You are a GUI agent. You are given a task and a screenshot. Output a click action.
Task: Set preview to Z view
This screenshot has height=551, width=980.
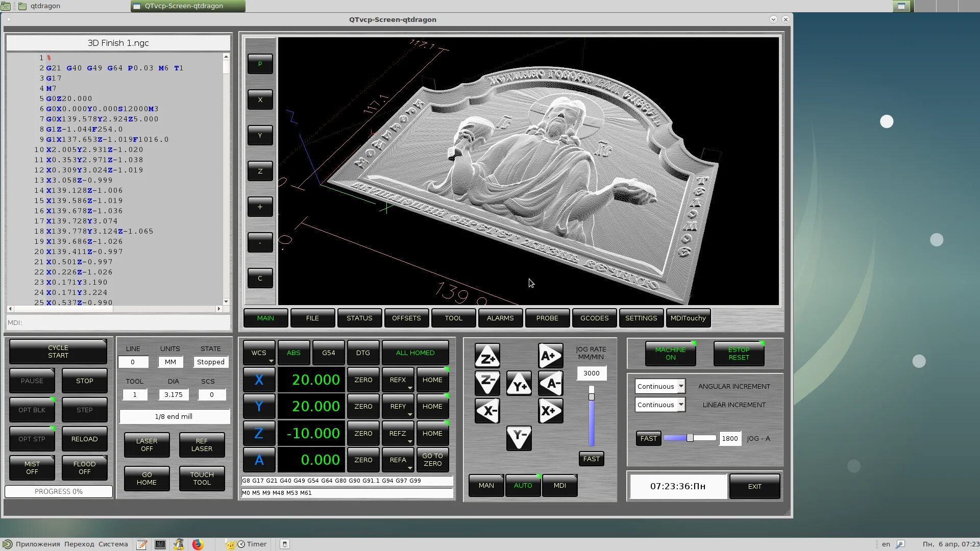coord(260,171)
